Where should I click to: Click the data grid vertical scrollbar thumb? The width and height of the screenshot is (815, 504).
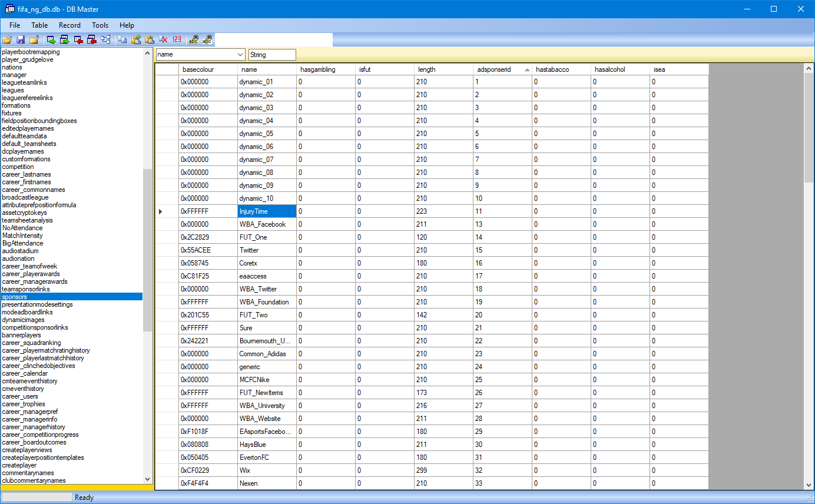[x=809, y=127]
